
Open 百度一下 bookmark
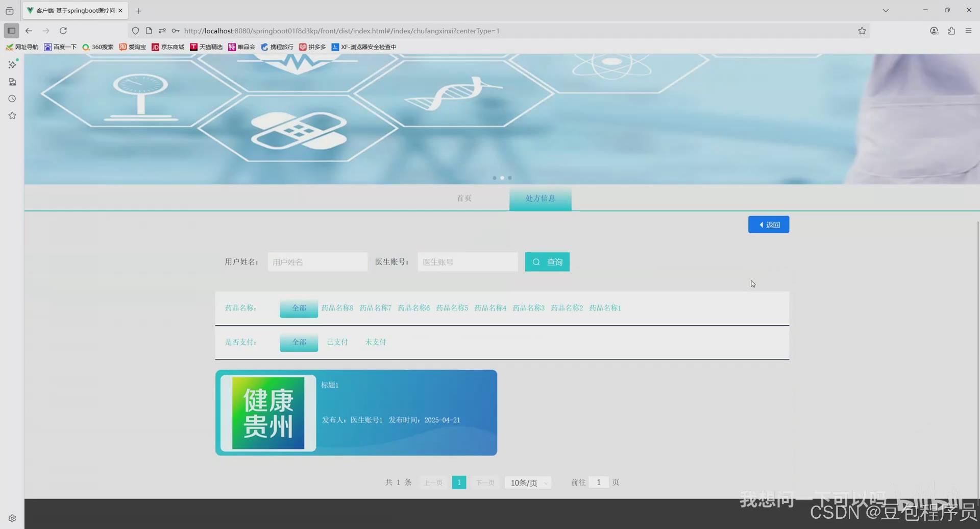click(x=60, y=47)
